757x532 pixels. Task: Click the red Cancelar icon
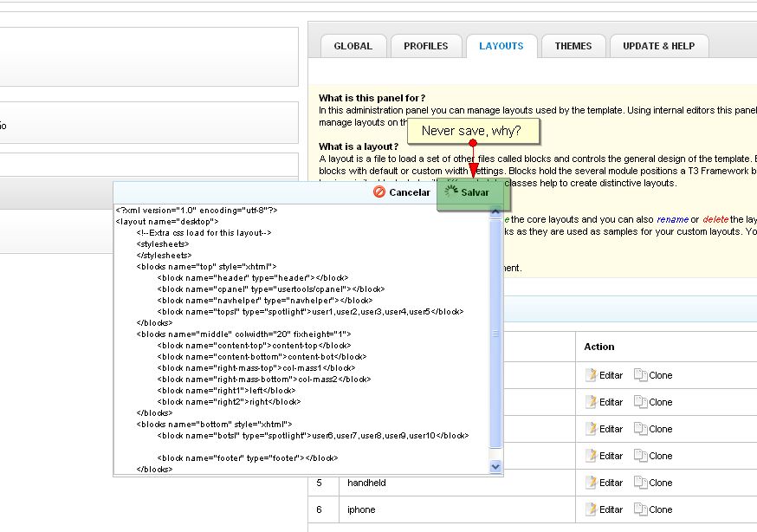[379, 192]
